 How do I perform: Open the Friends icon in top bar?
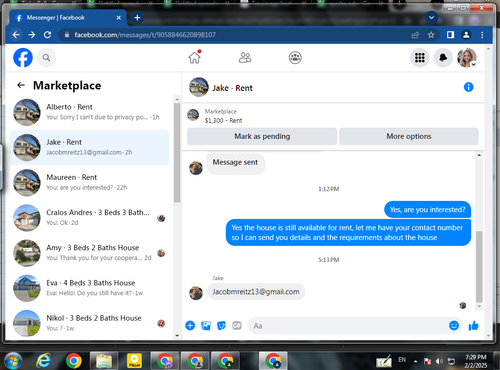click(245, 58)
